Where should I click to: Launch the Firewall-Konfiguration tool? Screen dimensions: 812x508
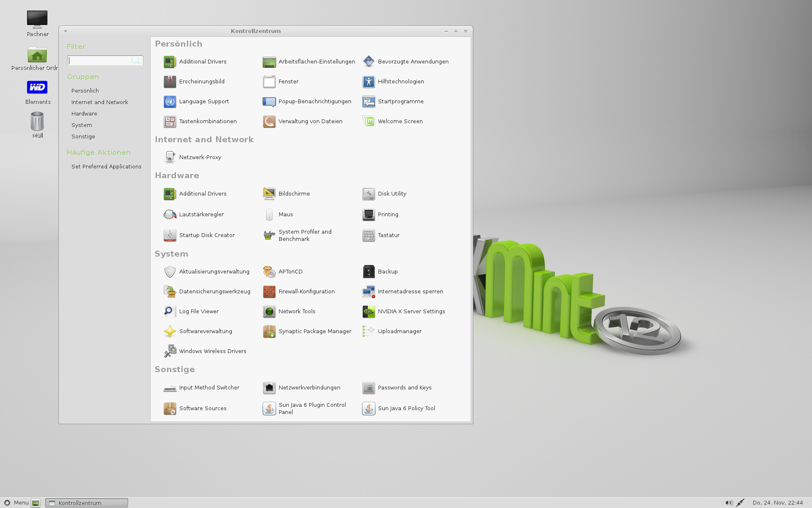[306, 291]
